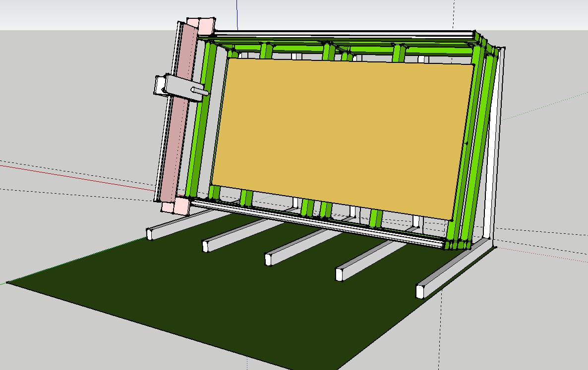Select the pink block at bottom of rail
This screenshot has height=370, width=588.
181,205
